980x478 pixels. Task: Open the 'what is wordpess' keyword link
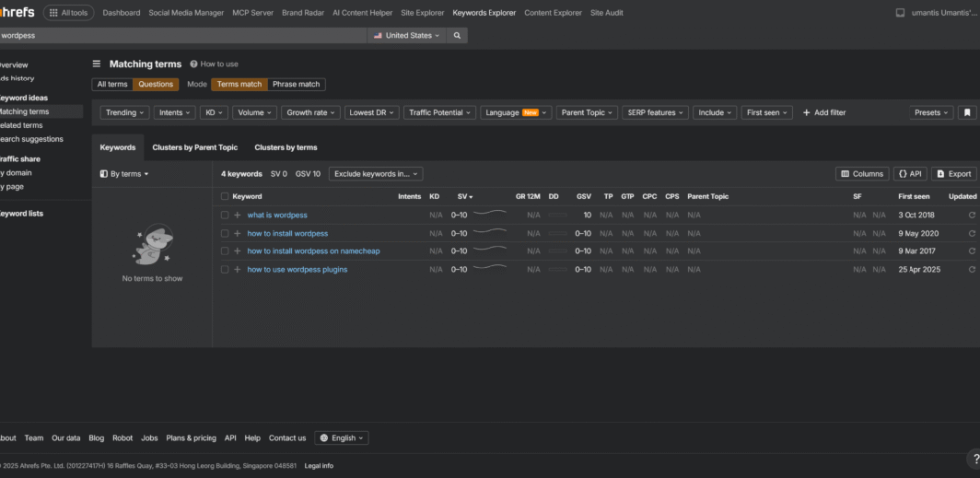[x=277, y=215]
